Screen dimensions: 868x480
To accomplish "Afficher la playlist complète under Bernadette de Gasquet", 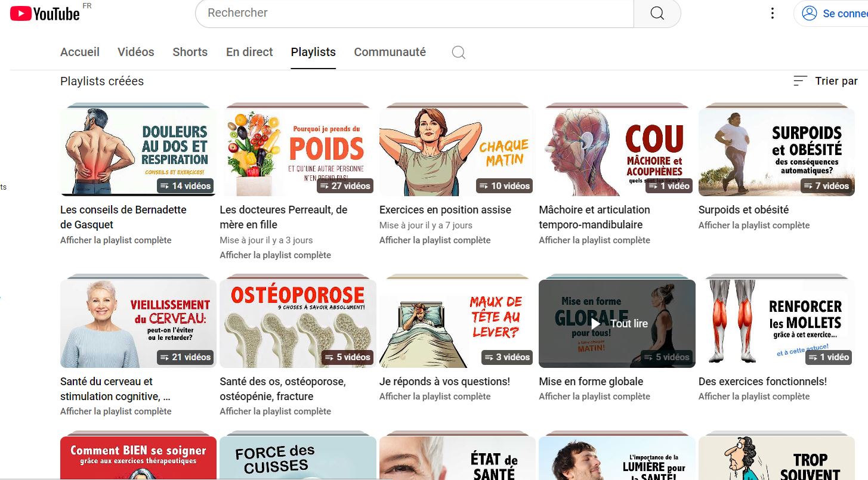I will click(116, 240).
